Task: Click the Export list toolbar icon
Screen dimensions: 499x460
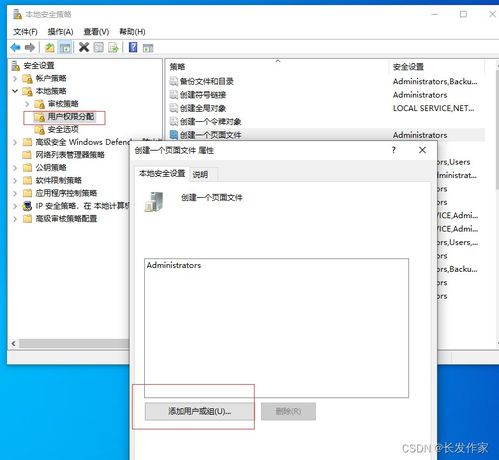Action: point(113,48)
